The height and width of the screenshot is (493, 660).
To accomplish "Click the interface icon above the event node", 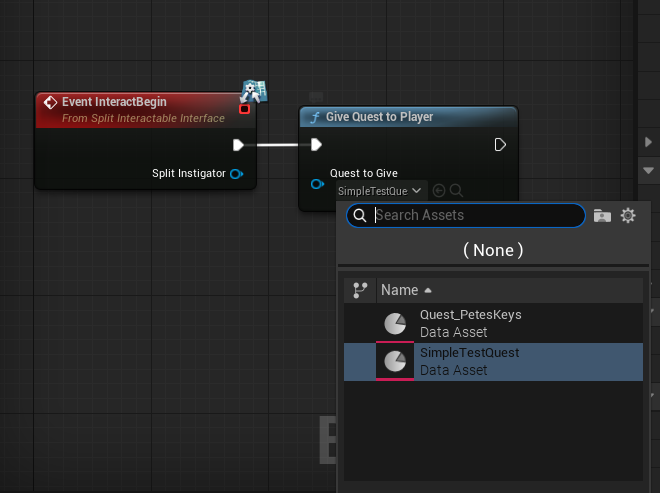I will coord(254,92).
